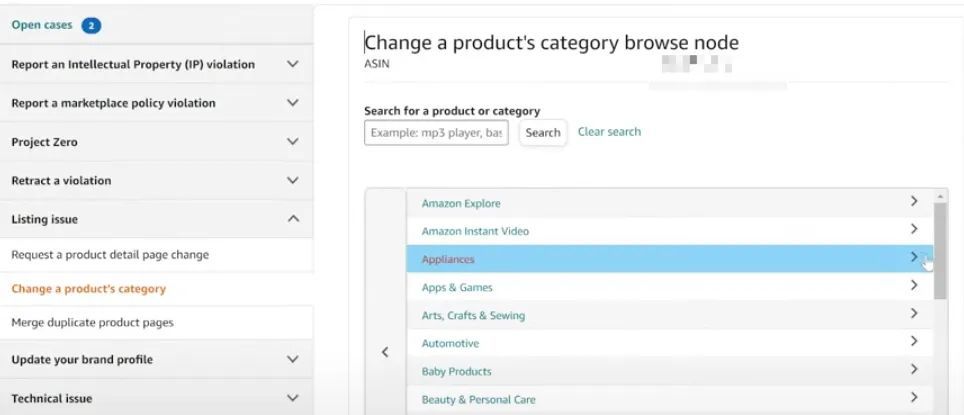Screen dimensions: 964x415
Task: Click the Clear search link
Action: pos(609,132)
